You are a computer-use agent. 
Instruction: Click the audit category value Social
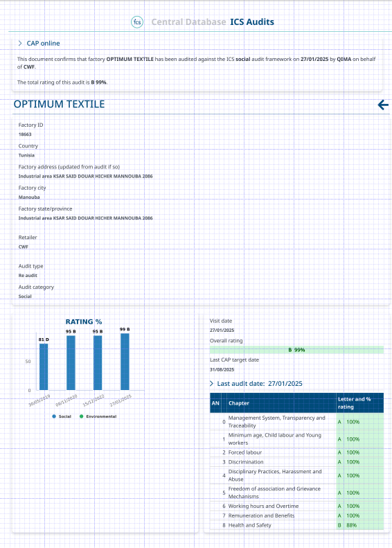coord(25,297)
